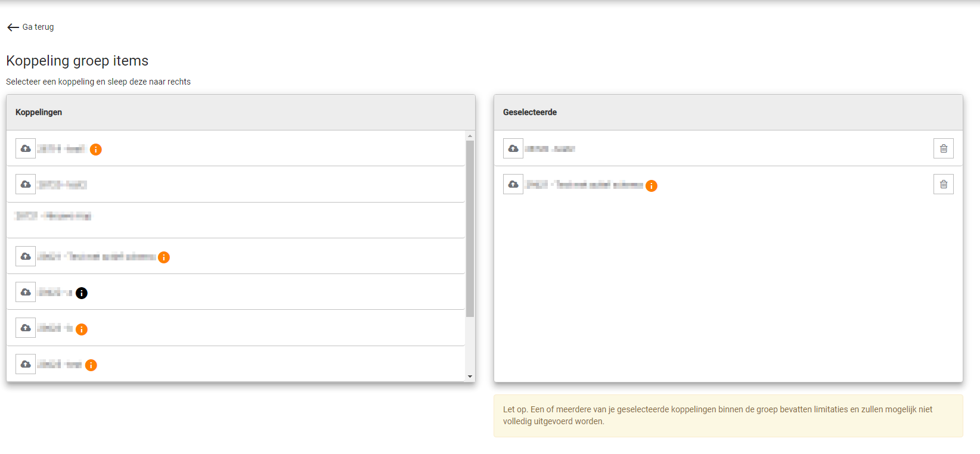This screenshot has height=454, width=980.
Task: Click cloud icon beside the black info icon
Action: click(x=26, y=292)
